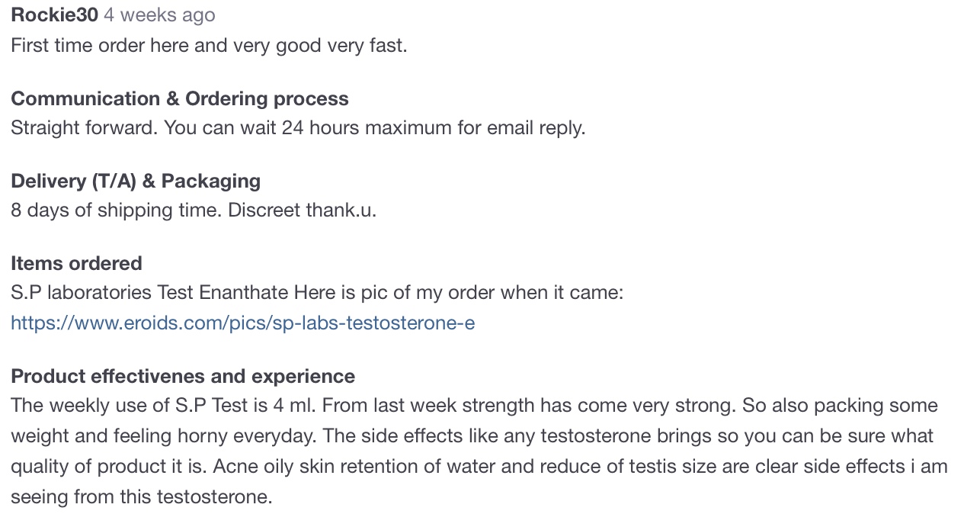The height and width of the screenshot is (514, 980).
Task: Click "The weekly use of S.P Test" sentence
Action: (130, 406)
